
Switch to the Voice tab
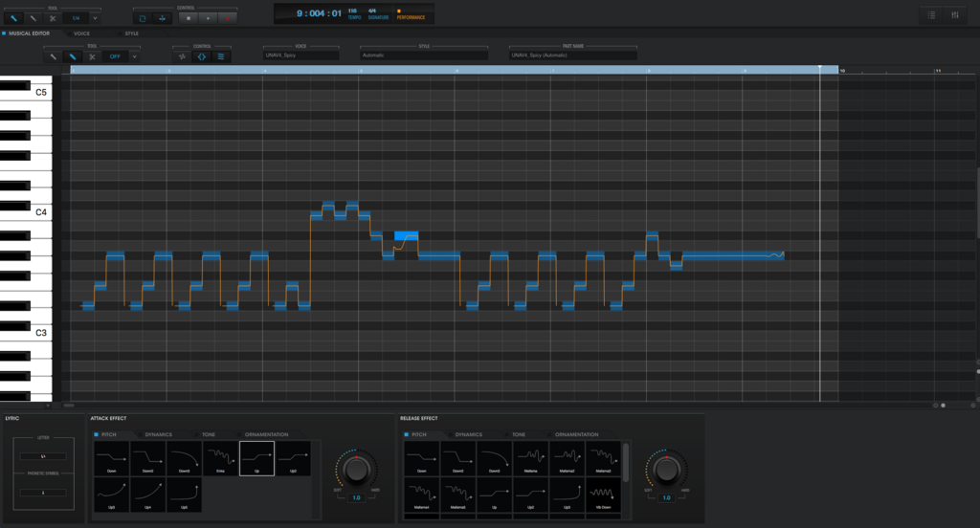point(81,33)
